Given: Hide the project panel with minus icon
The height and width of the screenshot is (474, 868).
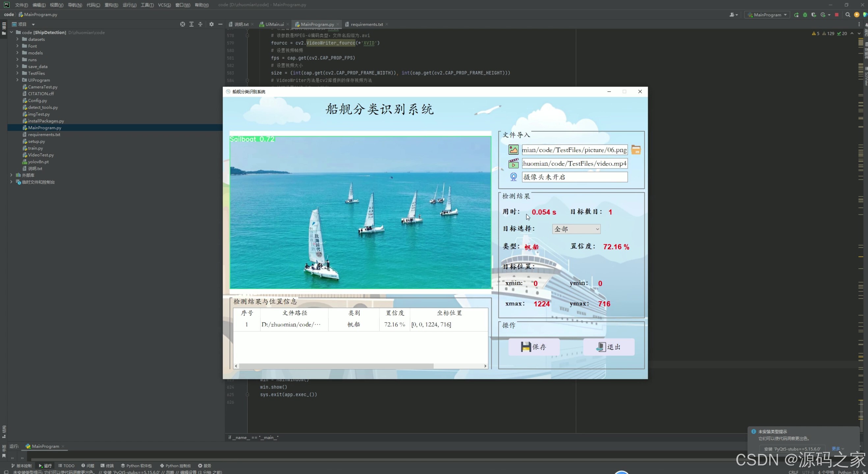Looking at the screenshot, I should point(220,24).
